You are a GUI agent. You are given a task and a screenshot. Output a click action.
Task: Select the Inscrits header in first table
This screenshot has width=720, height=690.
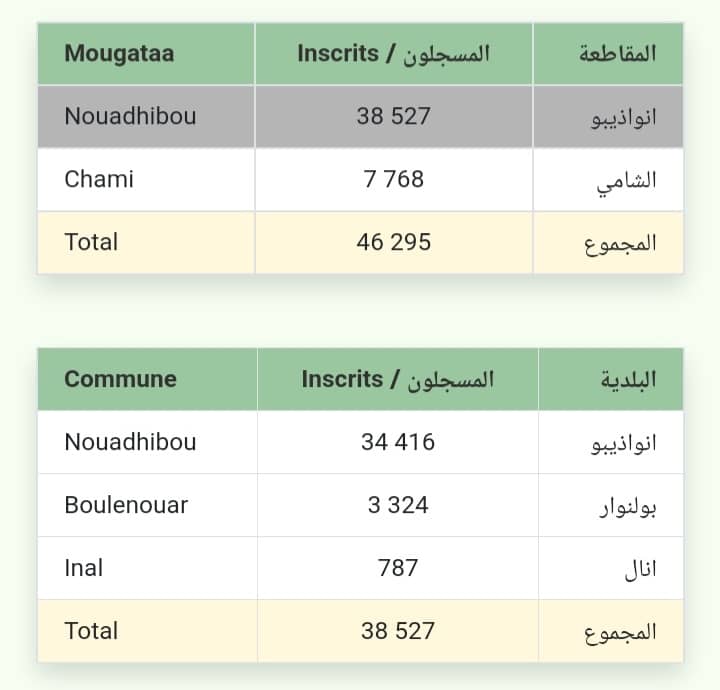click(394, 54)
